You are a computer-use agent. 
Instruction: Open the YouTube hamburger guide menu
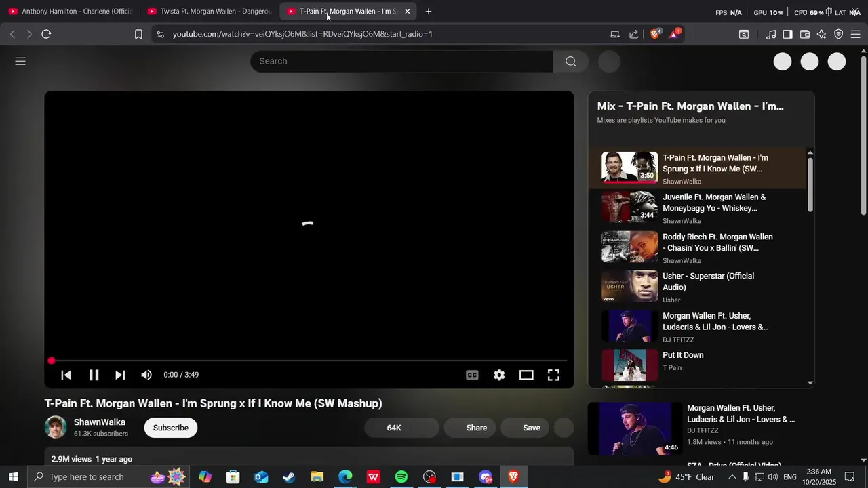click(20, 61)
